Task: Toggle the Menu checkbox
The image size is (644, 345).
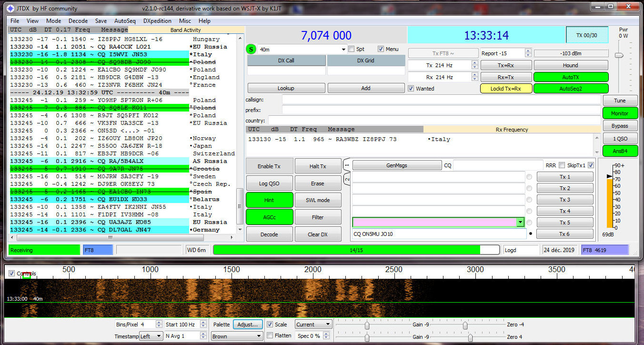Action: pyautogui.click(x=381, y=49)
